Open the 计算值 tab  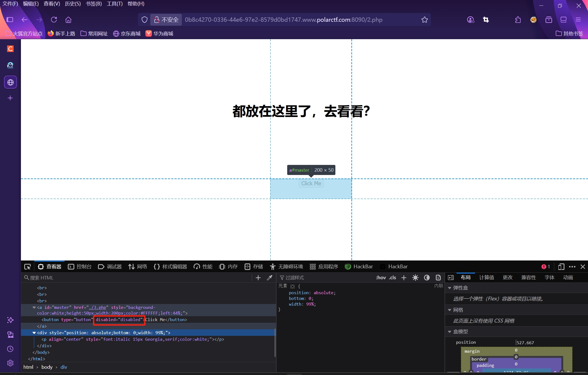pyautogui.click(x=486, y=278)
